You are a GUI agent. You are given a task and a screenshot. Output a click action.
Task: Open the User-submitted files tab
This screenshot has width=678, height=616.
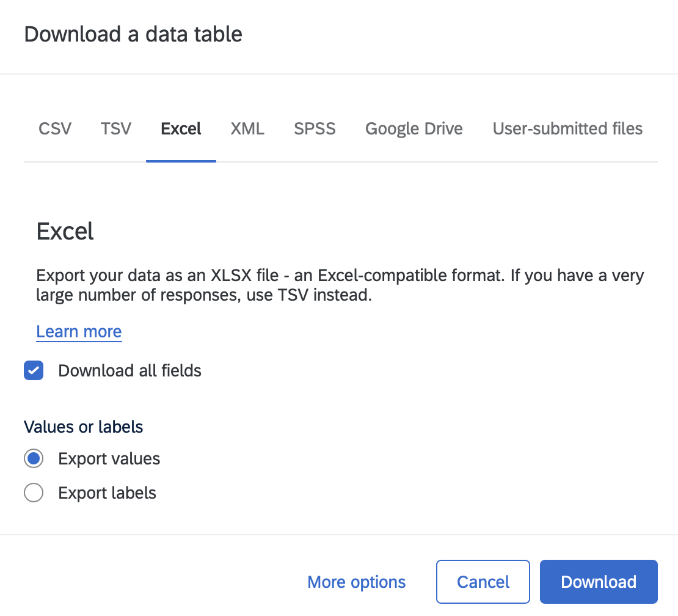coord(567,129)
